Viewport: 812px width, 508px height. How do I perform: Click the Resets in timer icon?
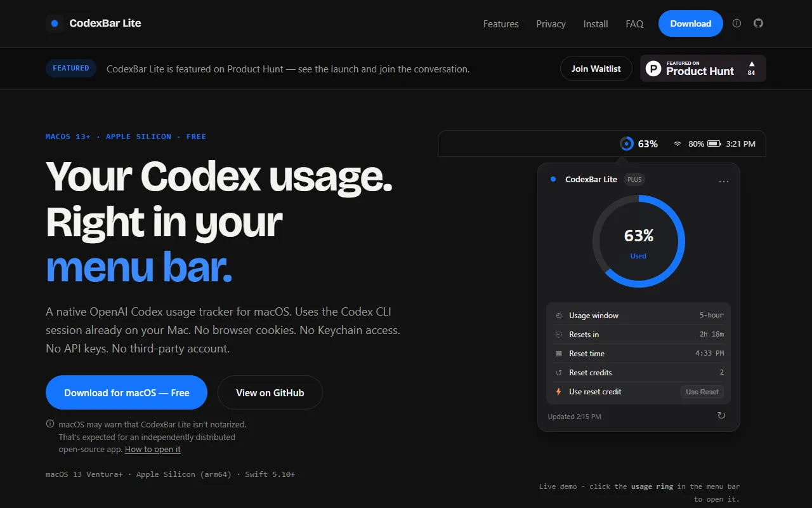click(x=558, y=335)
